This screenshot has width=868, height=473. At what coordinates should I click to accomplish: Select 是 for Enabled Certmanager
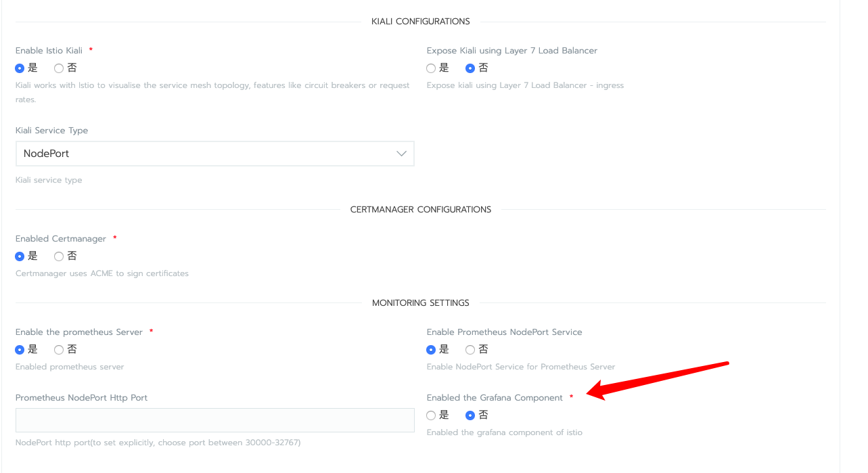point(20,256)
